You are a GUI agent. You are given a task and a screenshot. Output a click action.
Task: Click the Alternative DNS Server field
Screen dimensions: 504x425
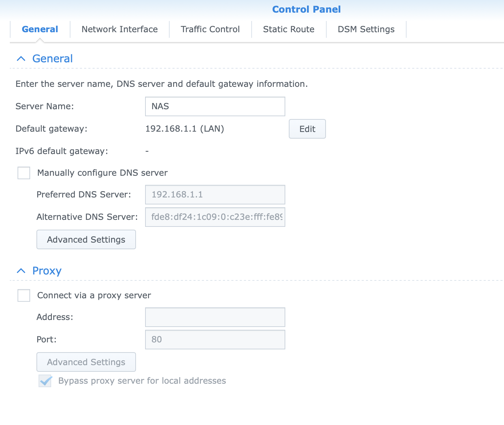pos(215,217)
